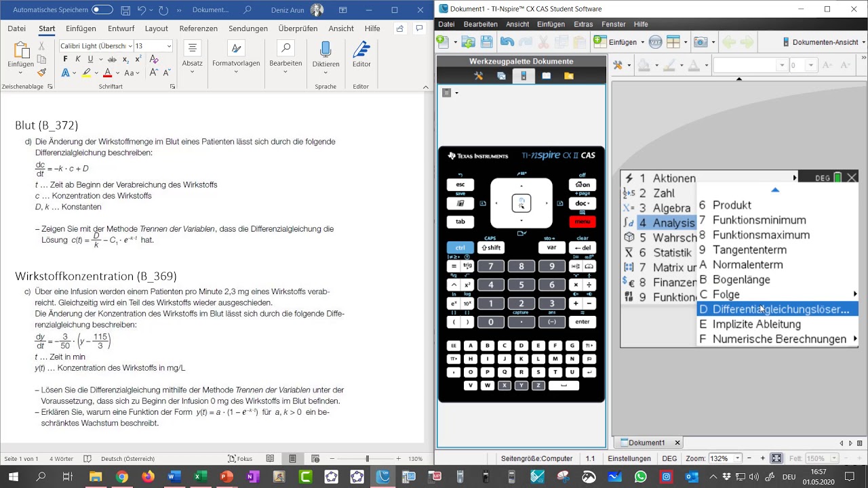Adjust the Word zoom slider
Viewport: 868px width, 488px height.
tap(367, 459)
